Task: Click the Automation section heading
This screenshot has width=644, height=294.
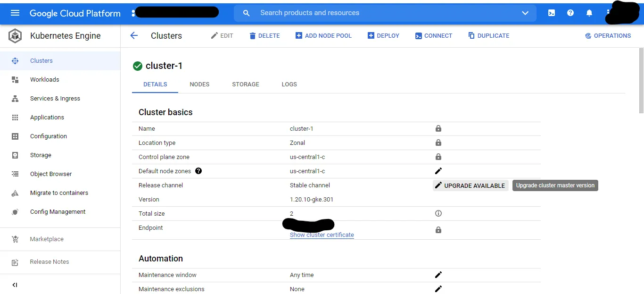Action: pos(161,259)
